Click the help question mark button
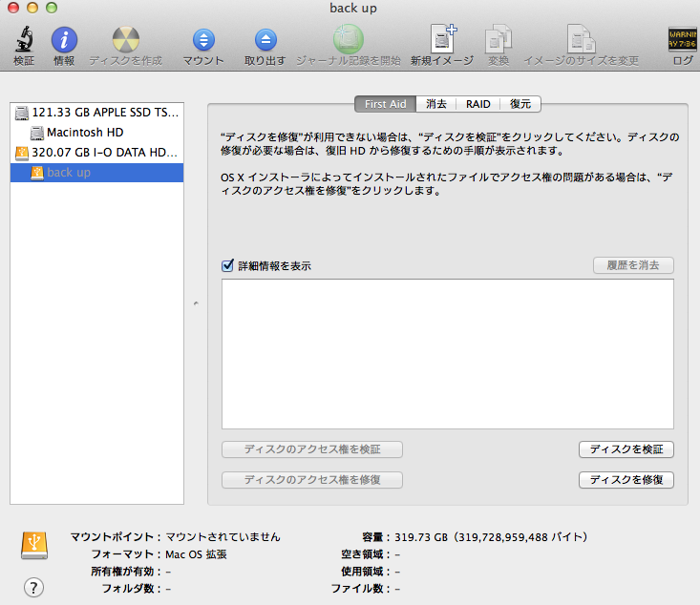This screenshot has width=700, height=605. [x=33, y=587]
